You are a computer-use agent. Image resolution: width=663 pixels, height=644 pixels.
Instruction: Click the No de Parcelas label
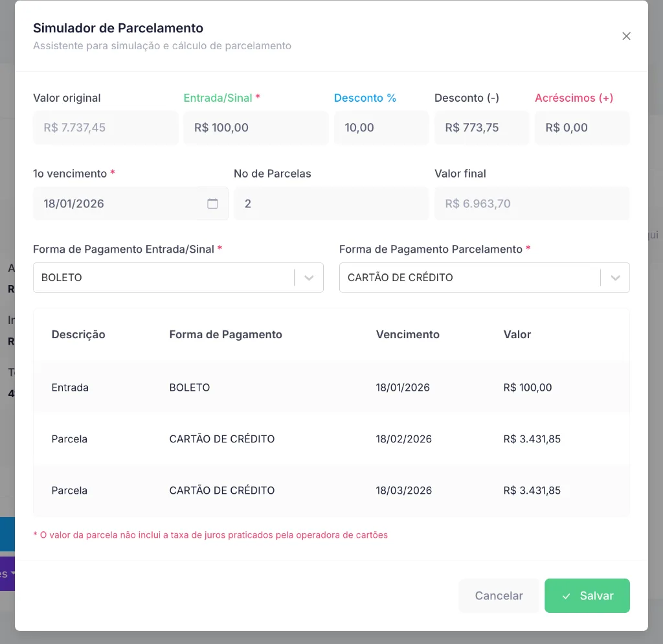273,174
